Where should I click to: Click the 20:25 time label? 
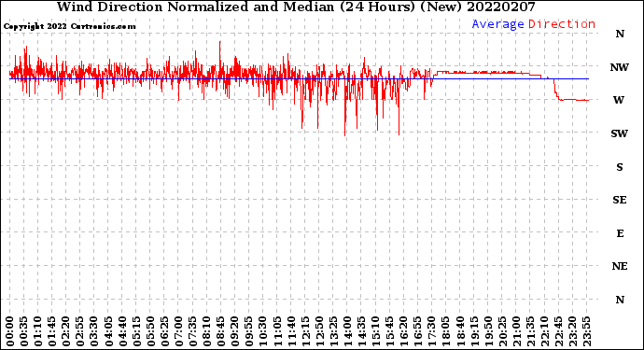tap(502, 331)
